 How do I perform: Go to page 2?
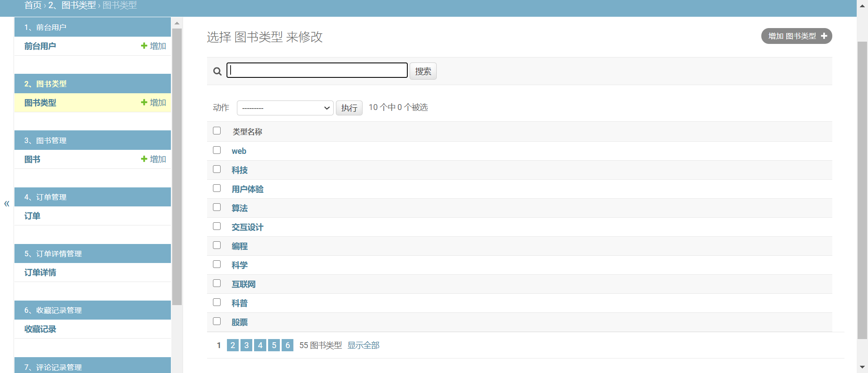click(233, 345)
